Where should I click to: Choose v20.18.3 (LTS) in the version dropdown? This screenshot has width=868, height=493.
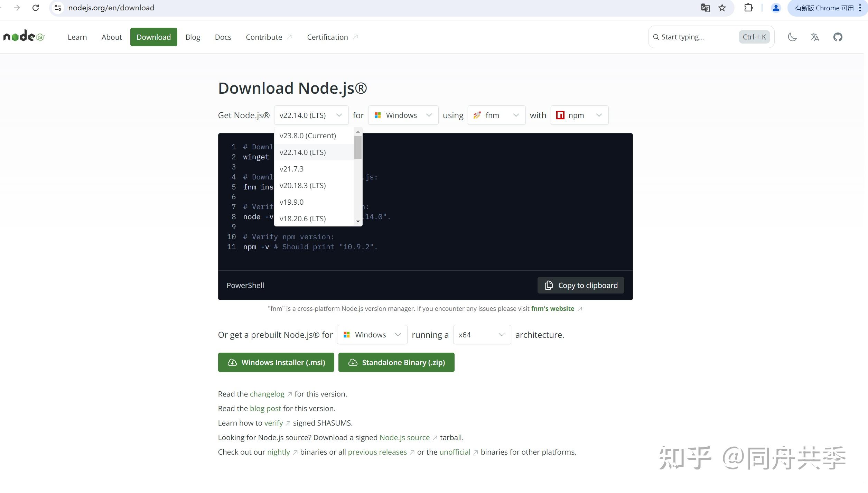coord(302,186)
